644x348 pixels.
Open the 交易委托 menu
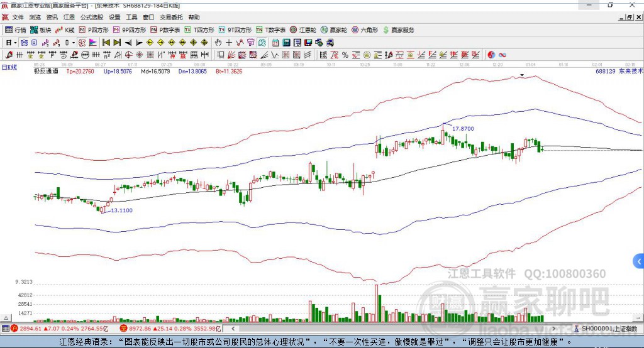click(x=171, y=17)
